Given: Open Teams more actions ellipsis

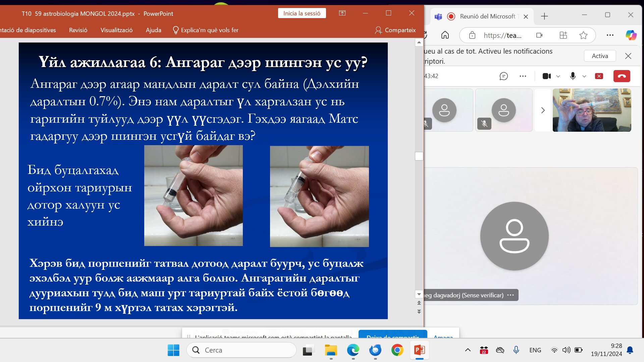Looking at the screenshot, I should 523,76.
